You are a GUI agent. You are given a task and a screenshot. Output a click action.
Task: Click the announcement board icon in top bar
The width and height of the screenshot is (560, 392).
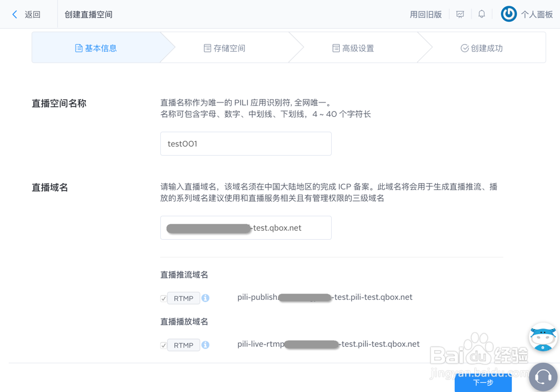point(460,14)
